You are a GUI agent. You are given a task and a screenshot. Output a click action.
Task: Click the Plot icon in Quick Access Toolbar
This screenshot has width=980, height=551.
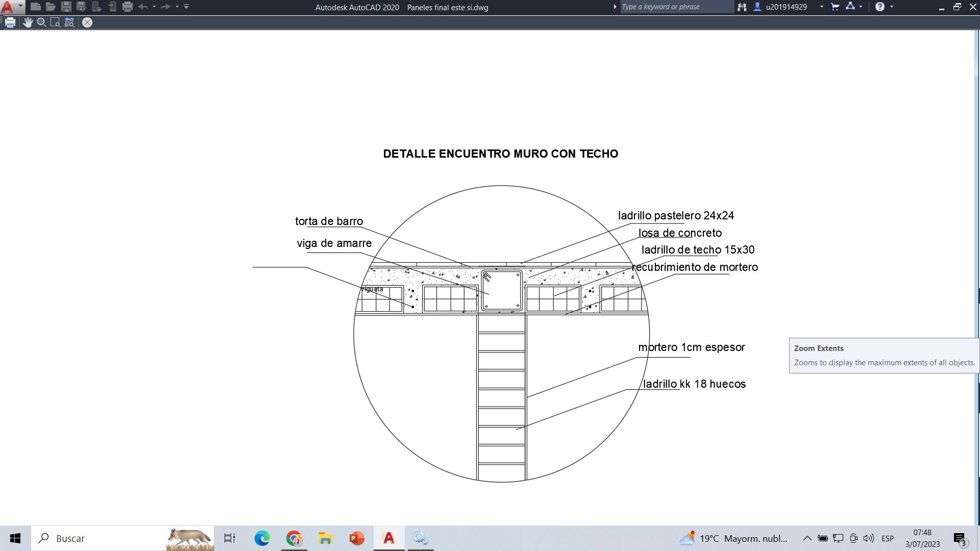coord(128,7)
